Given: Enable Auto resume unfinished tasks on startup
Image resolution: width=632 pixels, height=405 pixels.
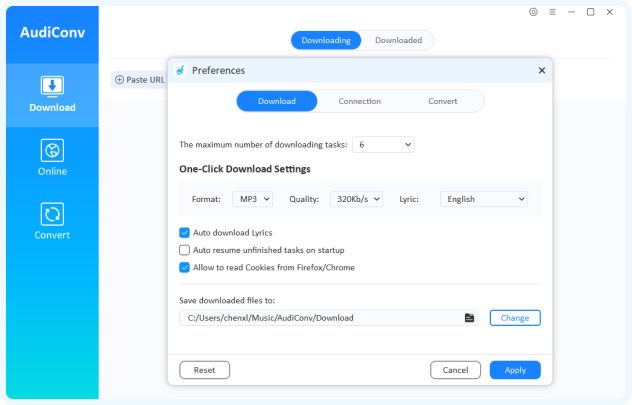Looking at the screenshot, I should pos(184,250).
